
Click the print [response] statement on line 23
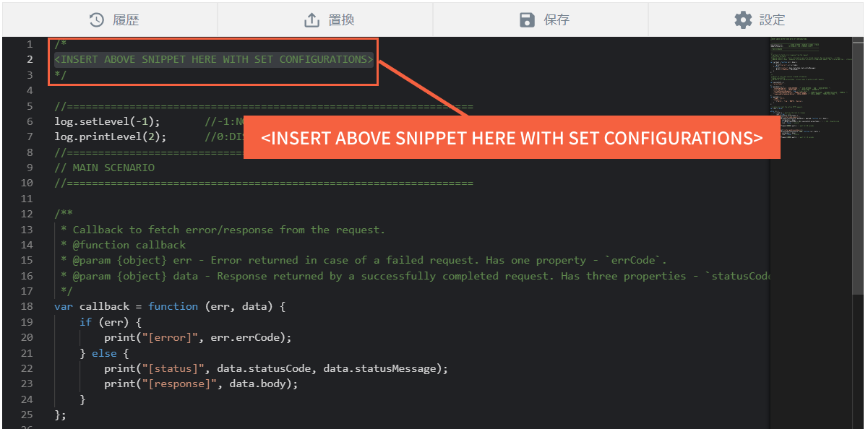tap(202, 383)
